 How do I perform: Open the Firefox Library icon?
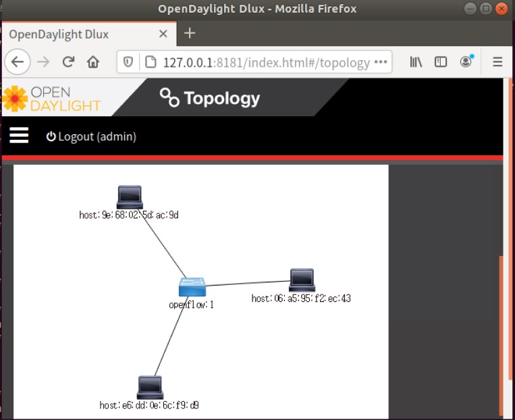416,61
